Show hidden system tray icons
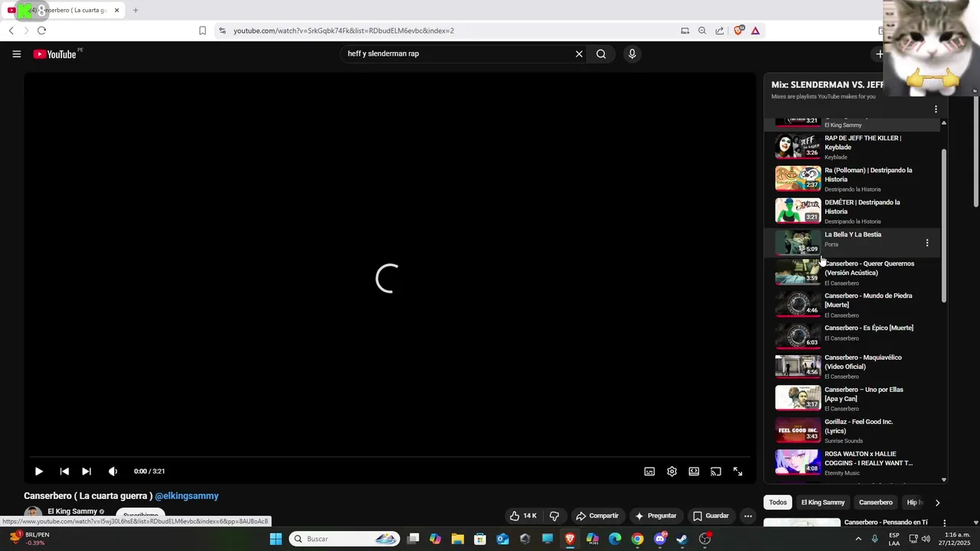The image size is (980, 551). (x=857, y=539)
